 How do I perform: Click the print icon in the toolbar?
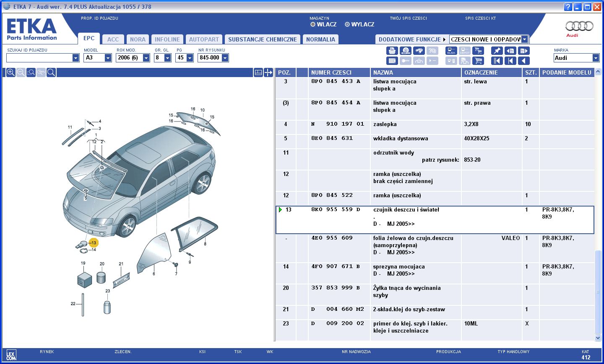pyautogui.click(x=392, y=51)
